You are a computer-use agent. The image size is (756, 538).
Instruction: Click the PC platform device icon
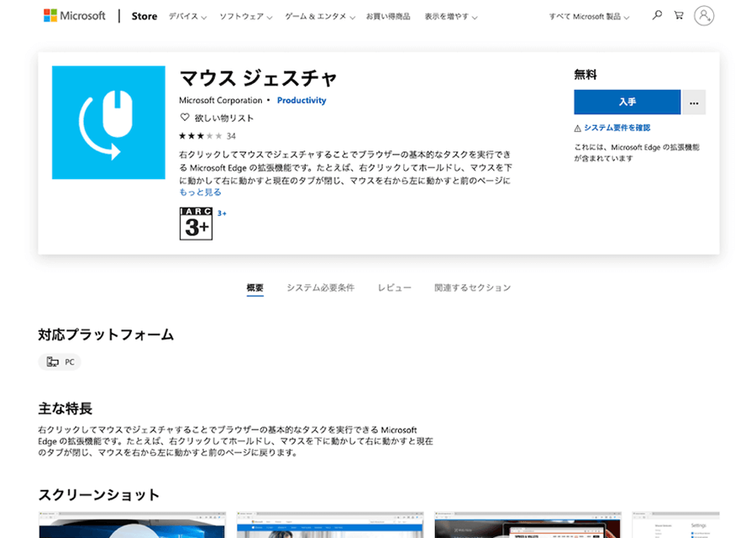pyautogui.click(x=53, y=361)
